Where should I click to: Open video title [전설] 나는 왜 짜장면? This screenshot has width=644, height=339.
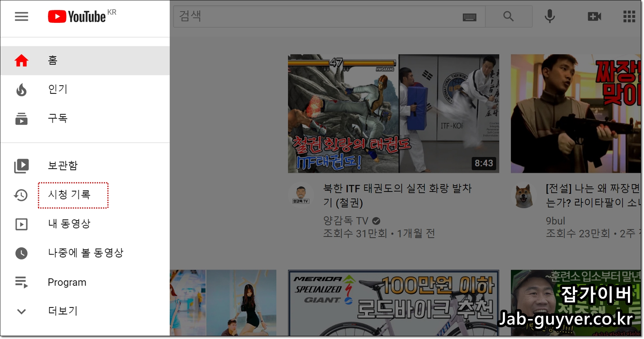[x=593, y=195]
